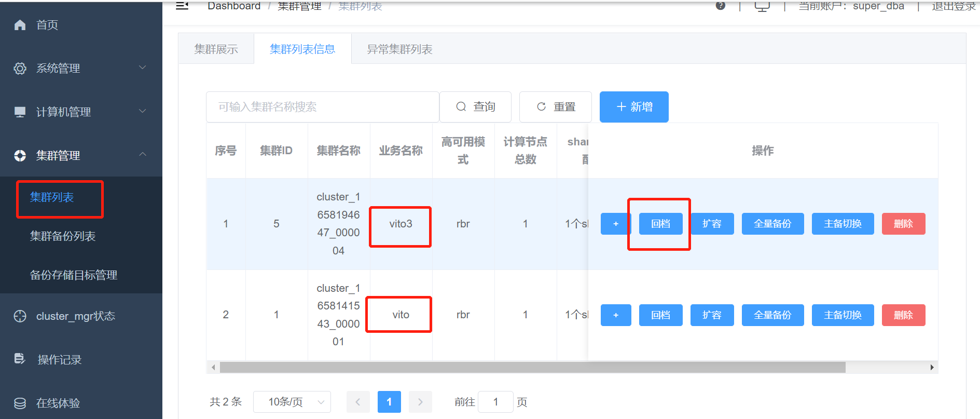Click 全量备份 for the vito3 cluster

point(772,224)
